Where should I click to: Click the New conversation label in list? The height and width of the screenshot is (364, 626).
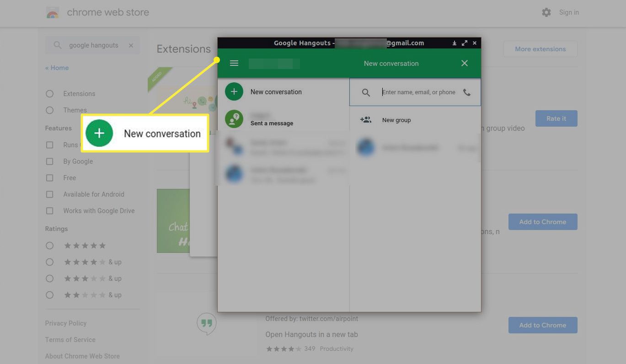coord(276,92)
